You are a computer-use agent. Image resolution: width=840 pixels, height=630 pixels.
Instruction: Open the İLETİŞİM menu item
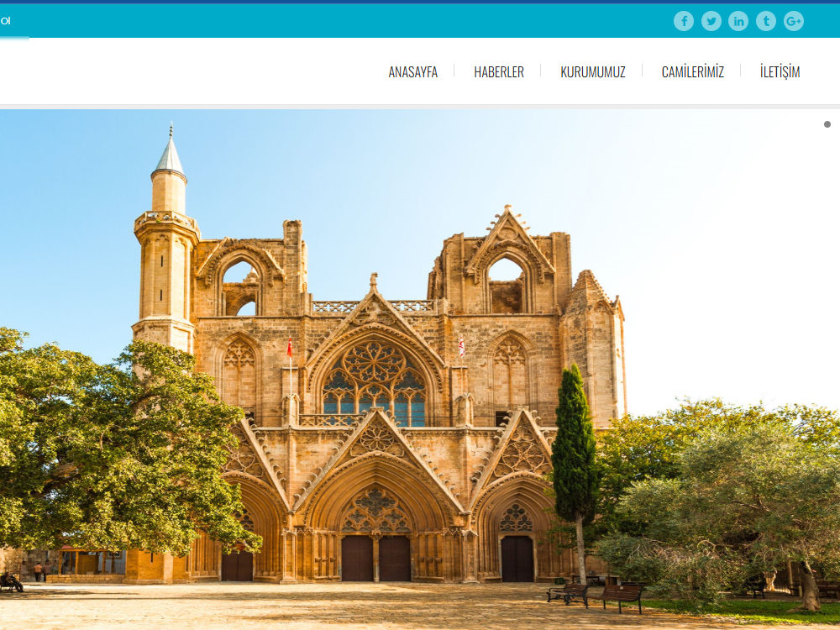780,71
